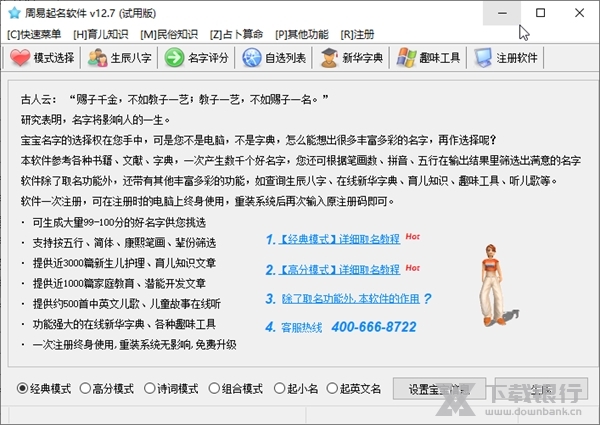Click line 研究表明,名字将影响人的一生
600x425 pixels.
95,120
